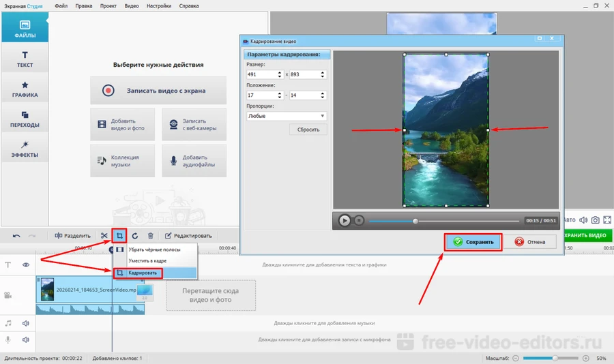
Task: Click the scissors cut icon in timeline toolbar
Action: (x=104, y=236)
